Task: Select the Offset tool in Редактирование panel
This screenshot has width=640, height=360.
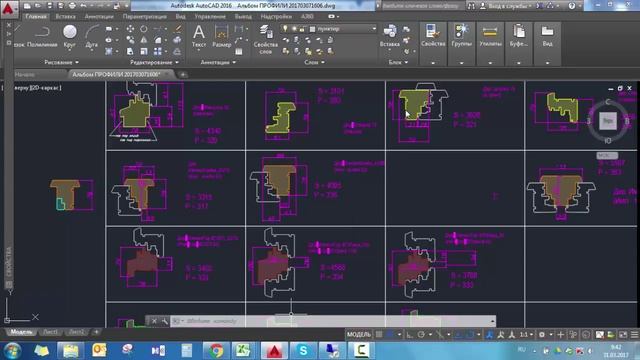Action: 177,51
